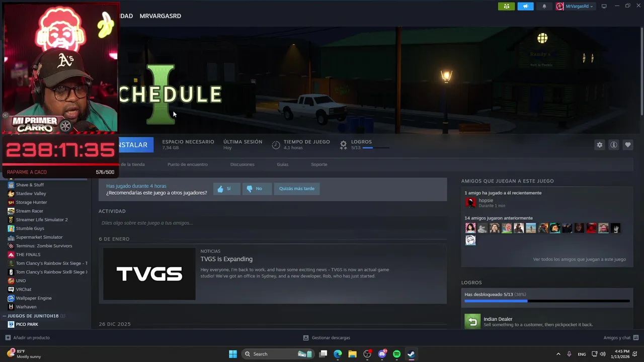Open Spotify from the taskbar

point(396,354)
